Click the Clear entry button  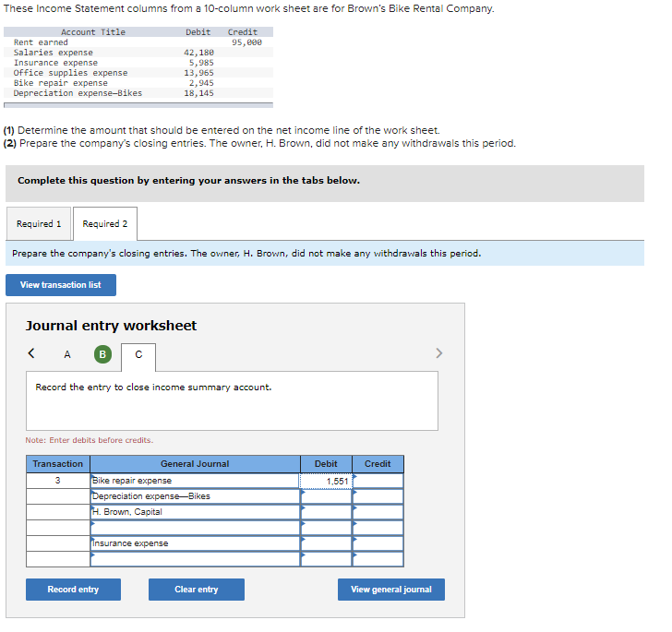point(197,590)
